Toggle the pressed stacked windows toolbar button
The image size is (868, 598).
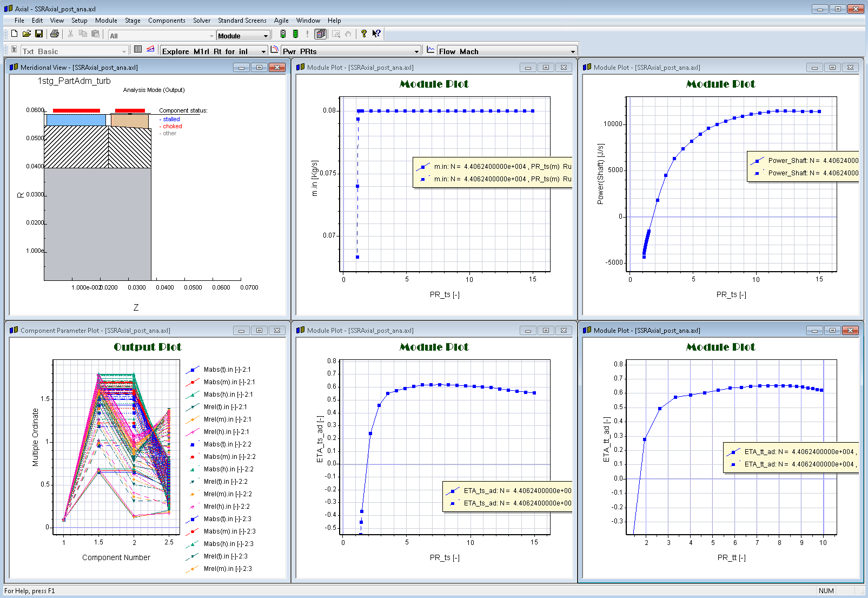tap(321, 34)
